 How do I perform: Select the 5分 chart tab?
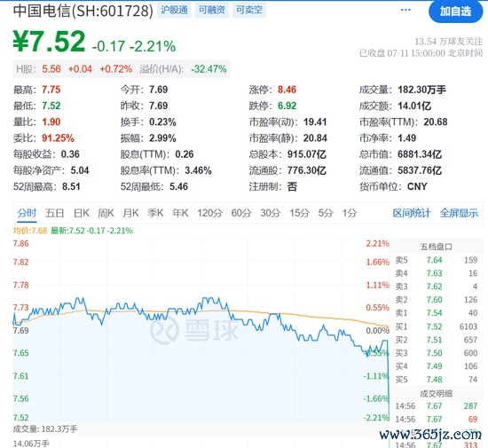point(326,213)
